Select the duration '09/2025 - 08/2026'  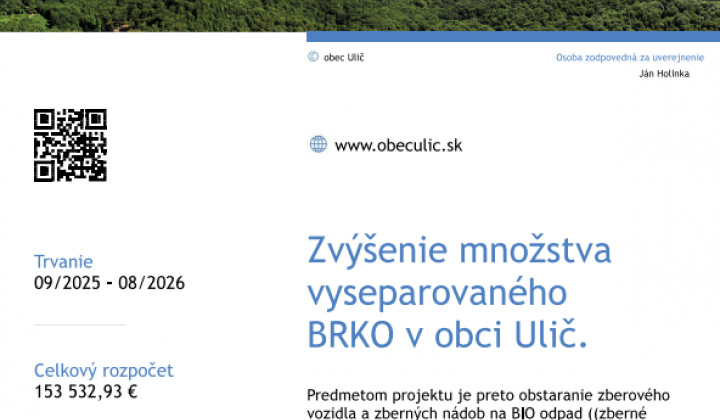[109, 283]
